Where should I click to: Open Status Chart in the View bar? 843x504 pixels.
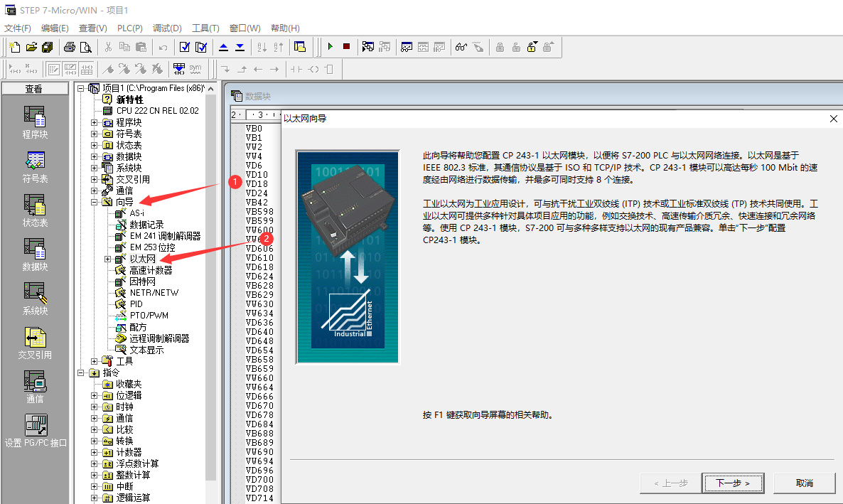(x=35, y=211)
